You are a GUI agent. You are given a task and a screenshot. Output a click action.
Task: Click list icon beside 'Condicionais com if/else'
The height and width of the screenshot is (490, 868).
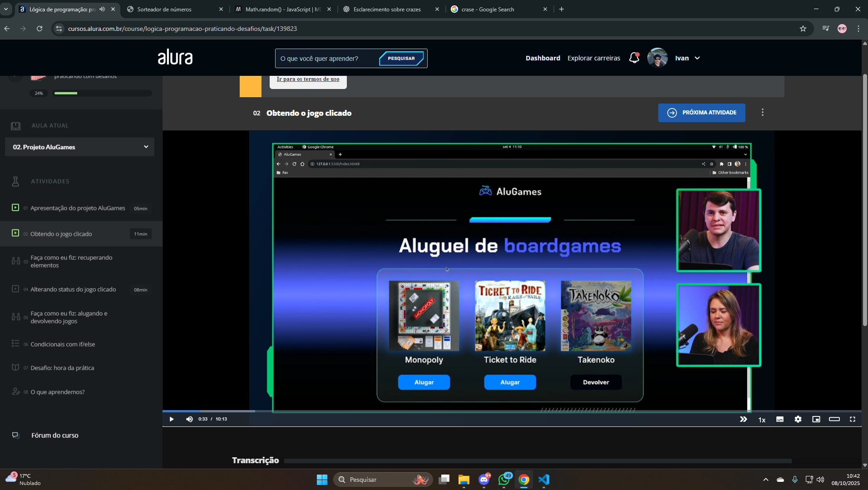tap(15, 344)
